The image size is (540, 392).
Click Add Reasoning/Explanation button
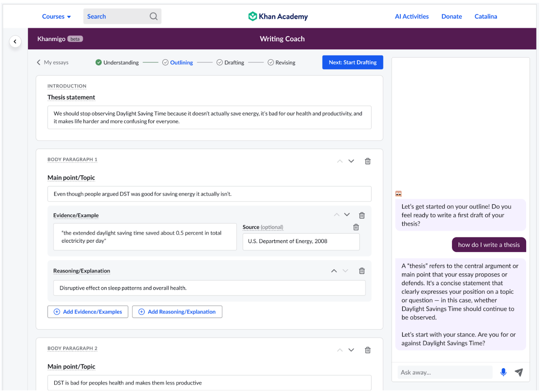point(177,312)
